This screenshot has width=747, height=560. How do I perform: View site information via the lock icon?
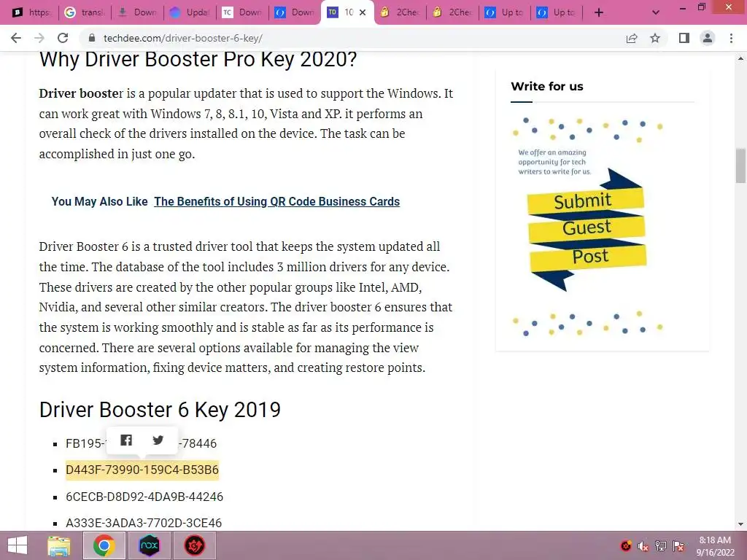pyautogui.click(x=93, y=38)
